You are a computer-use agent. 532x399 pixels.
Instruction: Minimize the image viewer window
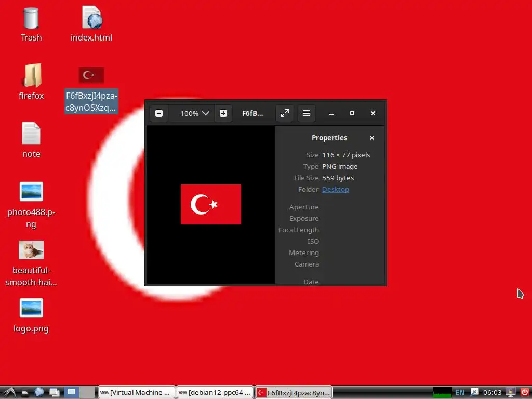tap(331, 113)
